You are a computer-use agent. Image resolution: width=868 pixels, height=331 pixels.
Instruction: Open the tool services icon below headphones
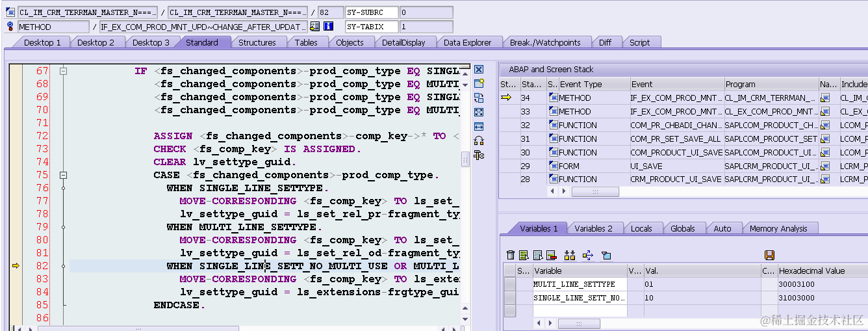pyautogui.click(x=479, y=155)
